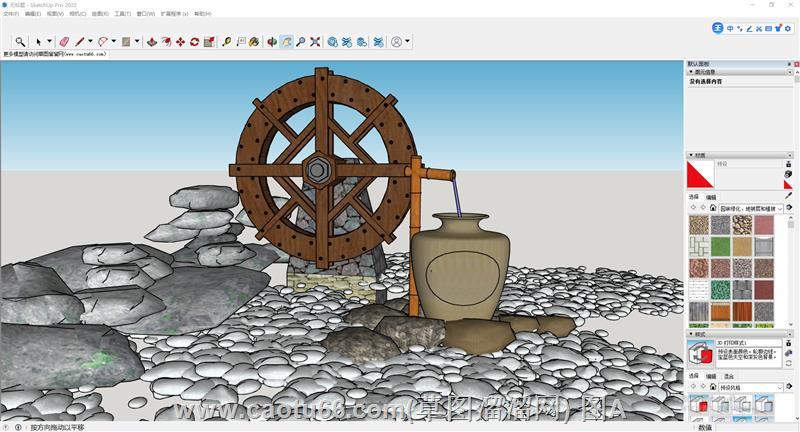800x432 pixels.
Task: Choose the Zoom magnifier tool
Action: point(301,42)
